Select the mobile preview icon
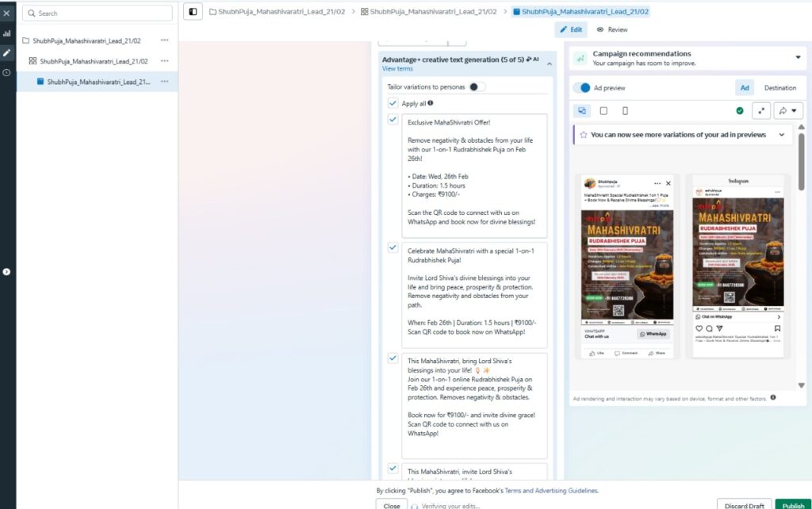Image resolution: width=812 pixels, height=509 pixels. (625, 111)
